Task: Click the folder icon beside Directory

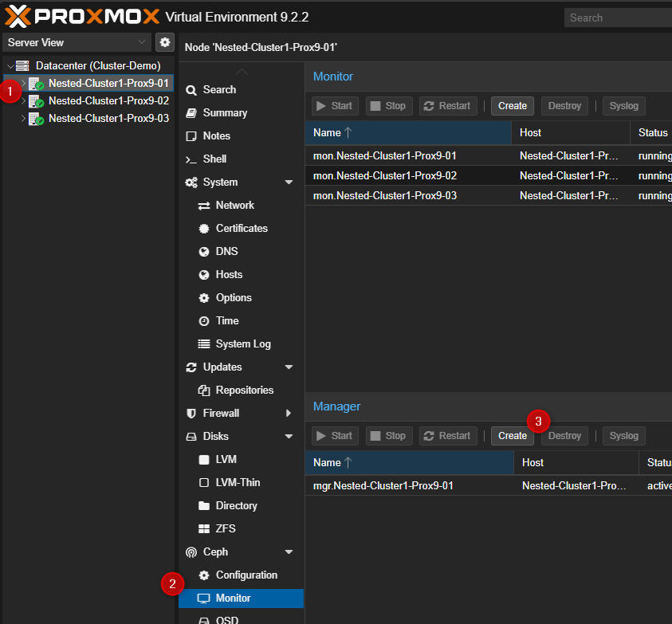Action: tap(204, 506)
